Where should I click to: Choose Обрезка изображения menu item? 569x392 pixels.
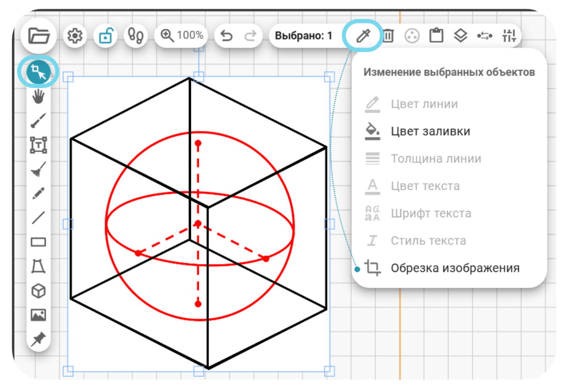(x=449, y=268)
